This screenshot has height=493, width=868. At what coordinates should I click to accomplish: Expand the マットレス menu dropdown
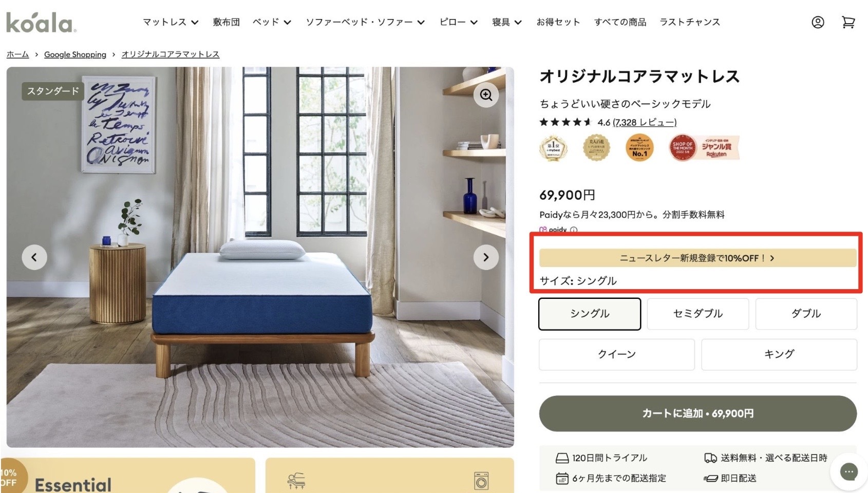(171, 22)
